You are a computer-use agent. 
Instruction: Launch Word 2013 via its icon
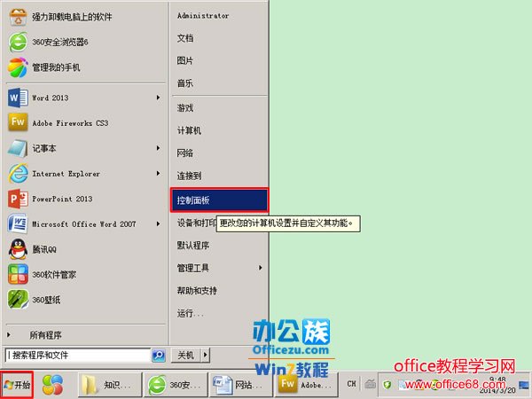pyautogui.click(x=18, y=98)
